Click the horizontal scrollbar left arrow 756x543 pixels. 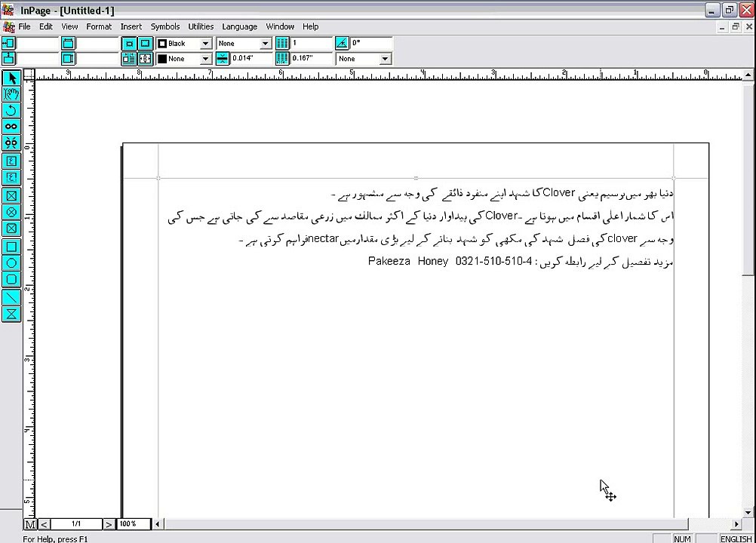(x=158, y=523)
